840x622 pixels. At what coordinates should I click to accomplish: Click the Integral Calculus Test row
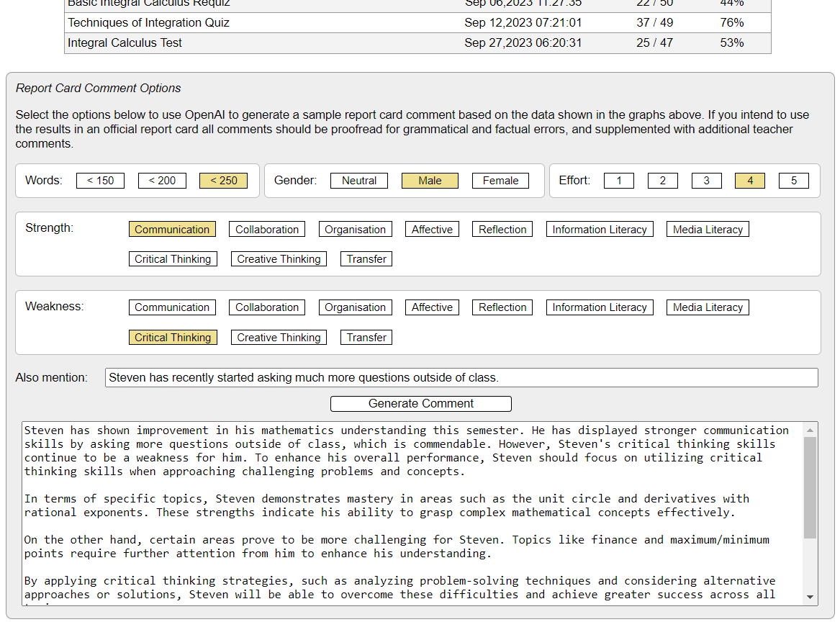pos(417,43)
